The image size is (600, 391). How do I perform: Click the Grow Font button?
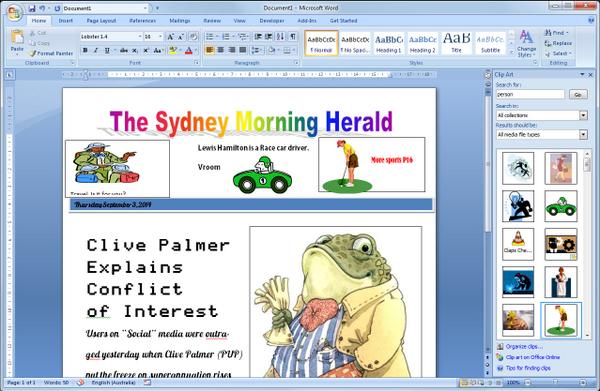[171, 37]
